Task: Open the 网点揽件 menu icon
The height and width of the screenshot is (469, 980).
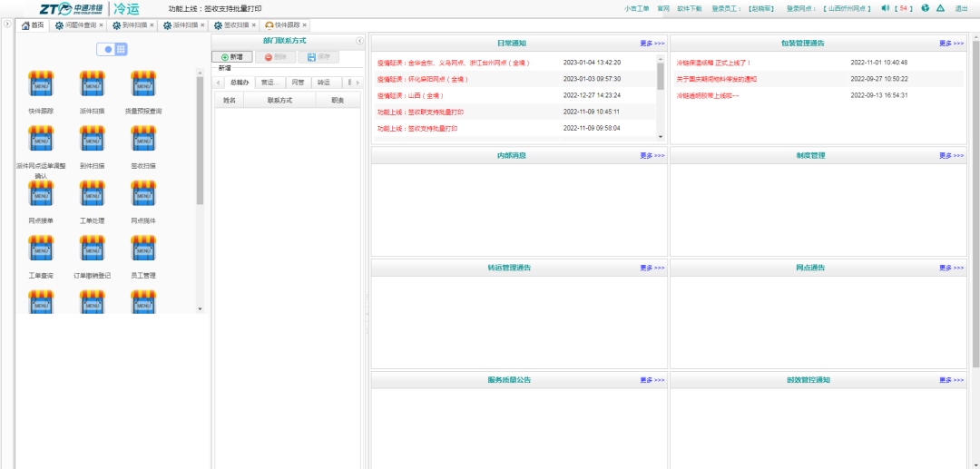Action: point(143,193)
